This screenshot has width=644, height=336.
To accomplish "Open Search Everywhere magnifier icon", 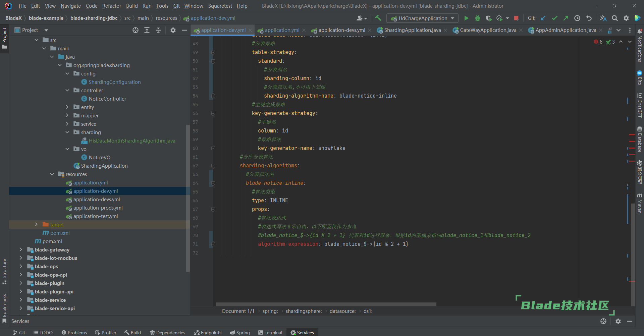I will [615, 18].
